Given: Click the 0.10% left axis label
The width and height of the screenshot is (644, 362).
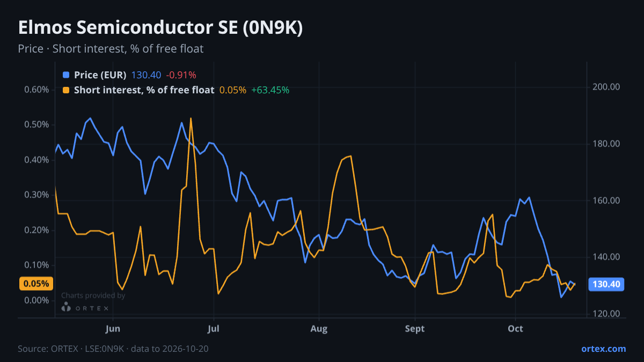Looking at the screenshot, I should tap(36, 265).
